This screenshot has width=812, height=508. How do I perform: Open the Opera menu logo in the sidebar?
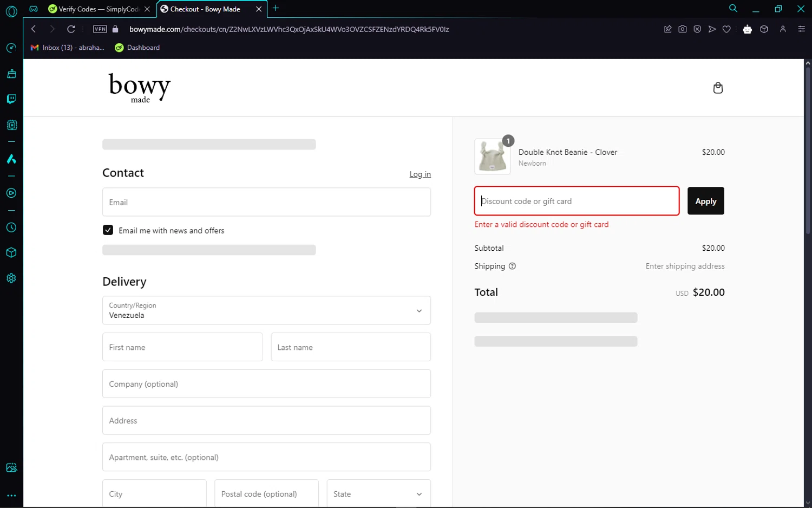click(11, 11)
